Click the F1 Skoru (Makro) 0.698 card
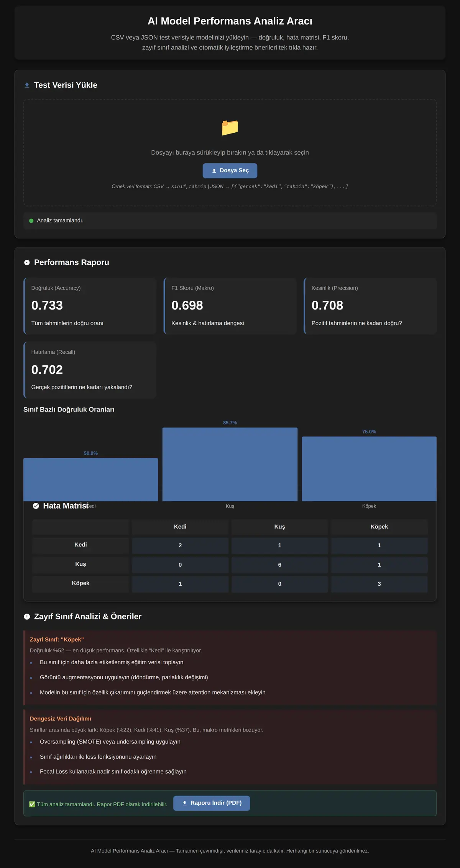Viewport: 460px width, 868px height. pyautogui.click(x=230, y=306)
